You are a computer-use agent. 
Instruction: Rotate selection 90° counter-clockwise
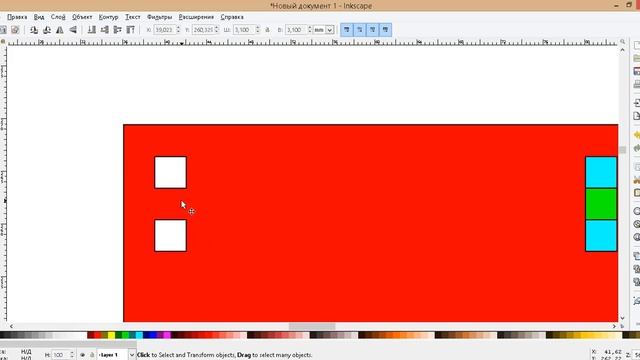pyautogui.click(x=34, y=30)
